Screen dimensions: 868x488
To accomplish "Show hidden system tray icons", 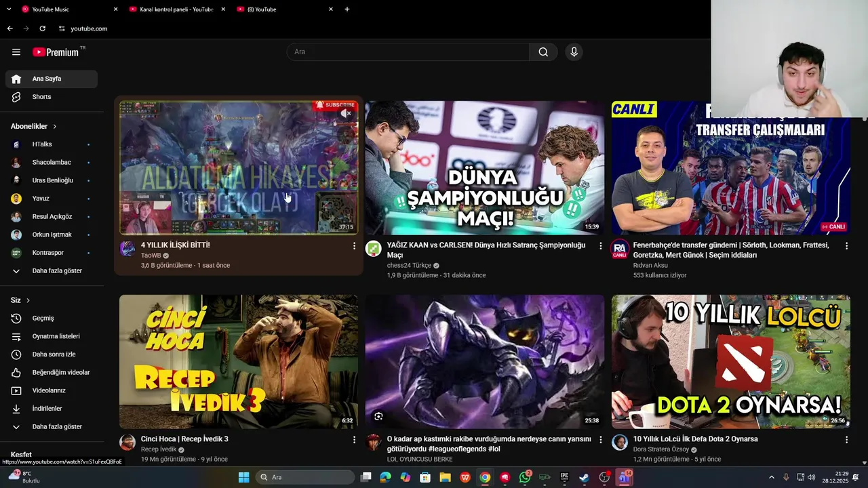I will coord(771,477).
